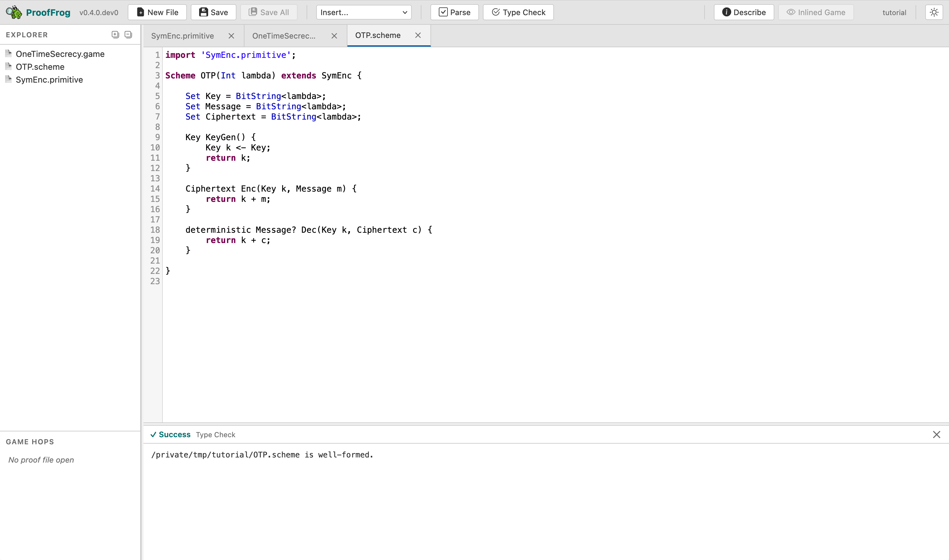949x560 pixels.
Task: Click the Save All icon
Action: pos(253,12)
